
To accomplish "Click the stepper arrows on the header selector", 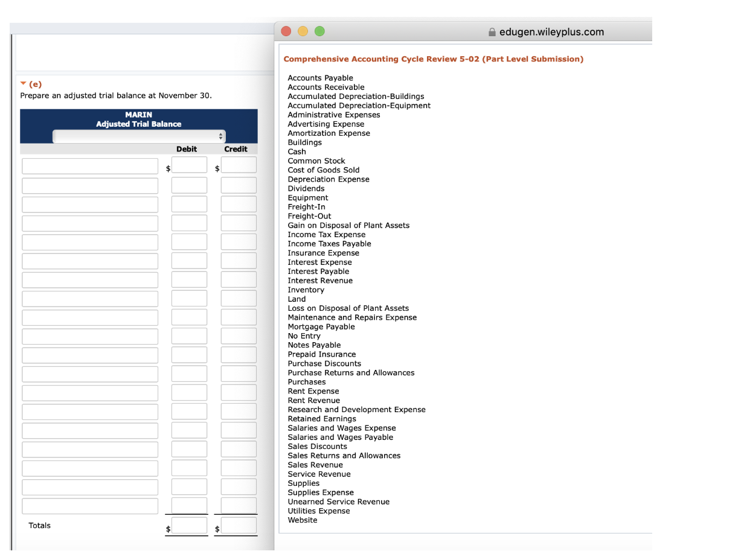I will click(221, 136).
